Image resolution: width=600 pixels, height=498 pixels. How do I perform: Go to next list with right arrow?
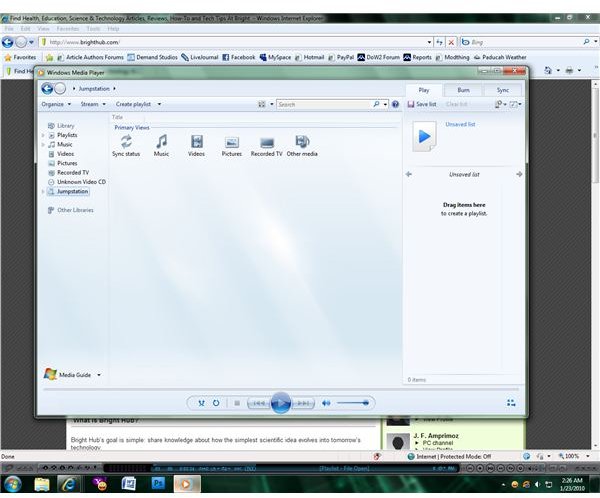click(x=519, y=174)
